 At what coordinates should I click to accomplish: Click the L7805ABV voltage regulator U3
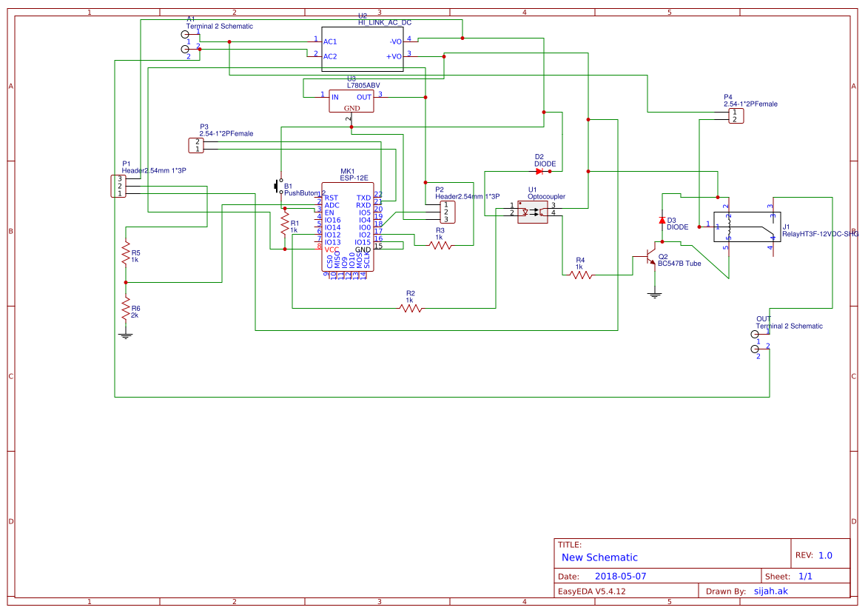pyautogui.click(x=351, y=101)
